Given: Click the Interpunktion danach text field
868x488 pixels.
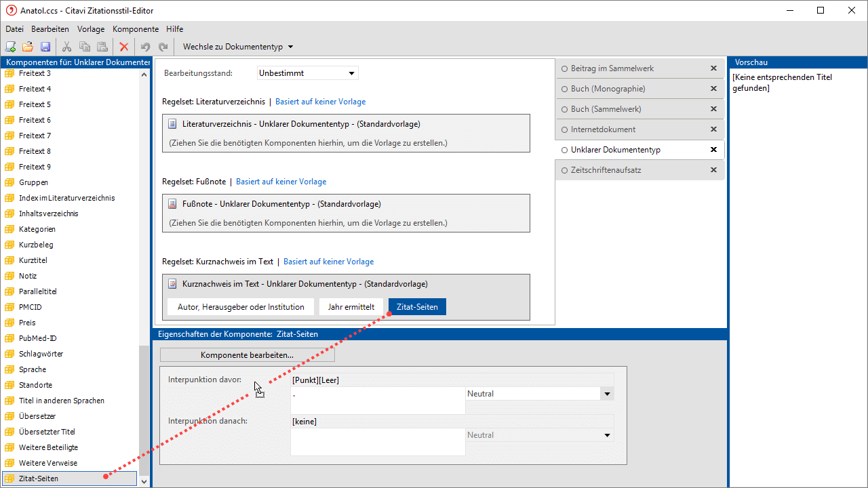Looking at the screenshot, I should click(378, 441).
